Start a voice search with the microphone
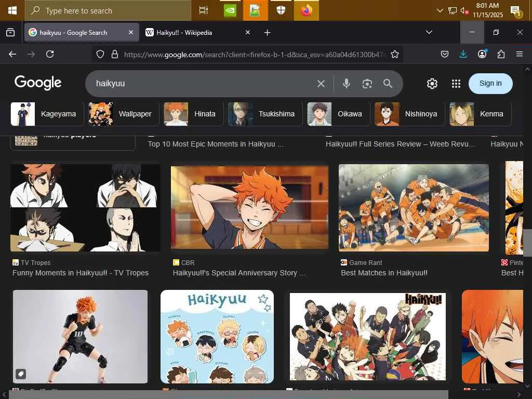532x399 pixels. point(347,84)
